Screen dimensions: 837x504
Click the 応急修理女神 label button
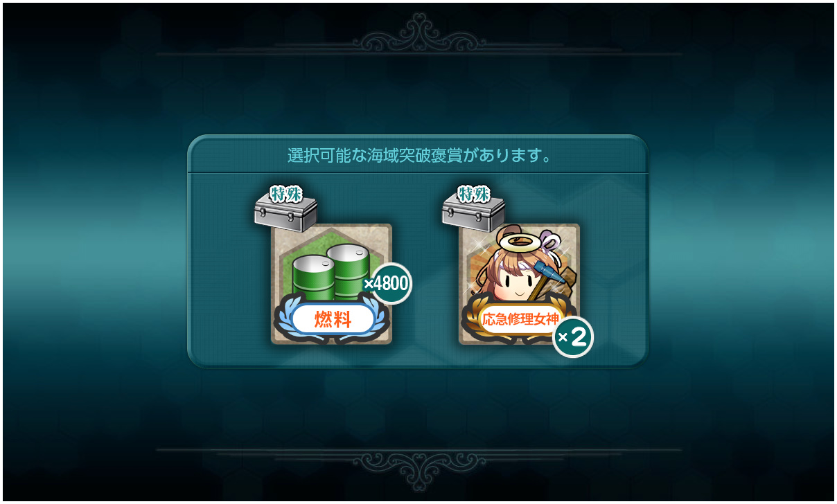tap(520, 320)
